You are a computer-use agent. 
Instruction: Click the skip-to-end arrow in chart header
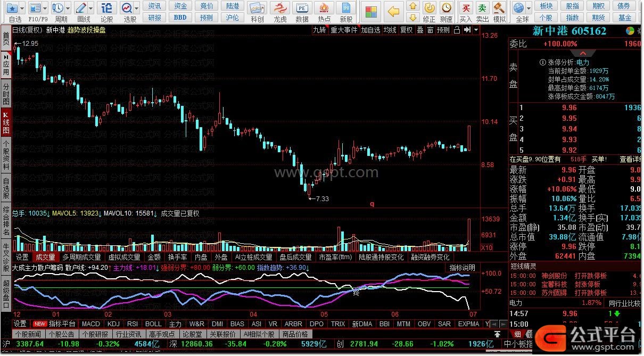pos(467,30)
